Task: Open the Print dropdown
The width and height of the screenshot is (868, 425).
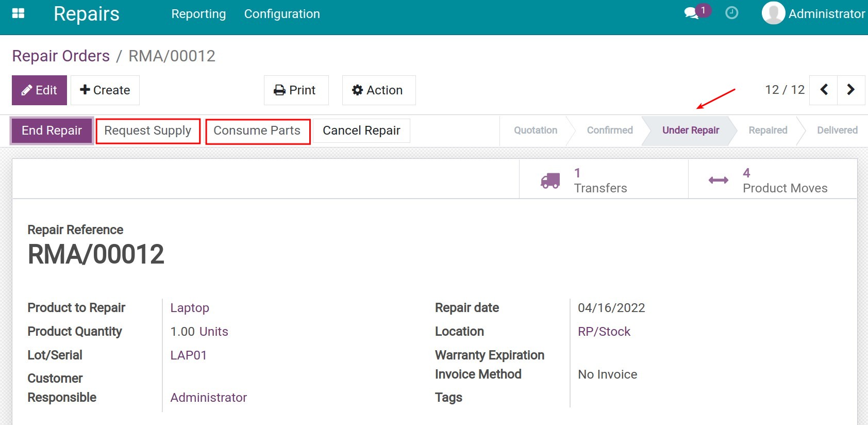Action: pos(296,90)
